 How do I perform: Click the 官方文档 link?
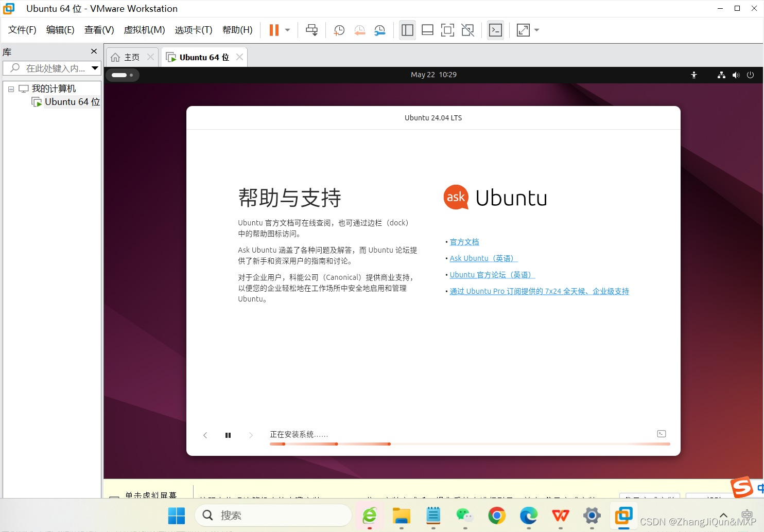tap(464, 241)
